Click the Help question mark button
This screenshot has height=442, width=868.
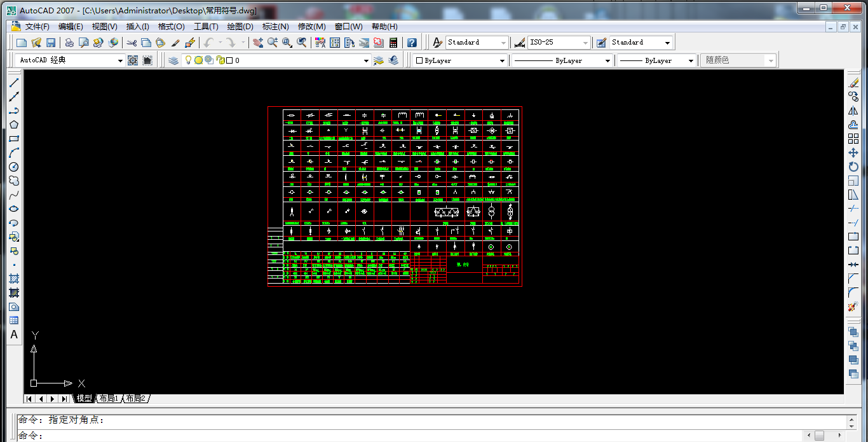point(412,43)
